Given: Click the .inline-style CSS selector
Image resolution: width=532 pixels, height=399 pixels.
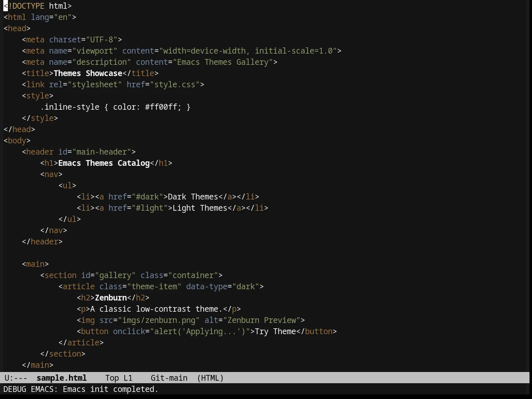Looking at the screenshot, I should [x=70, y=107].
